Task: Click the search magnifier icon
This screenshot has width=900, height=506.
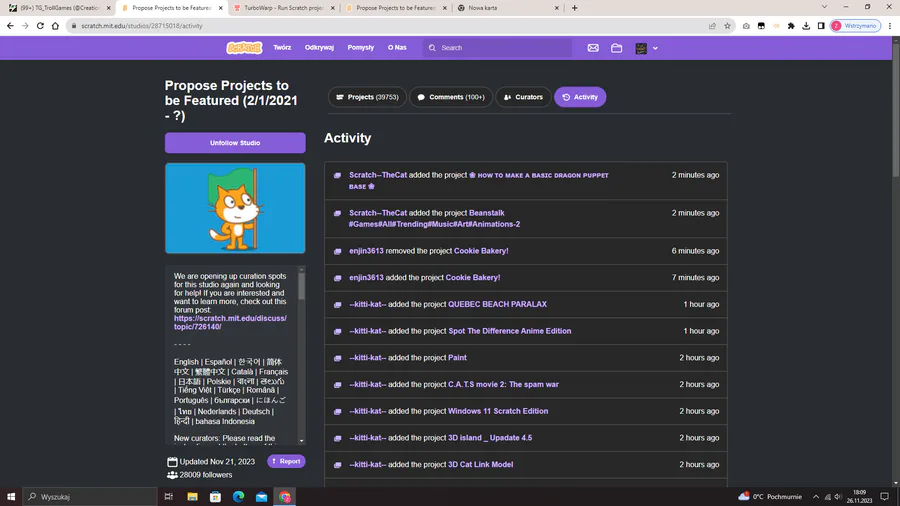Action: point(432,48)
